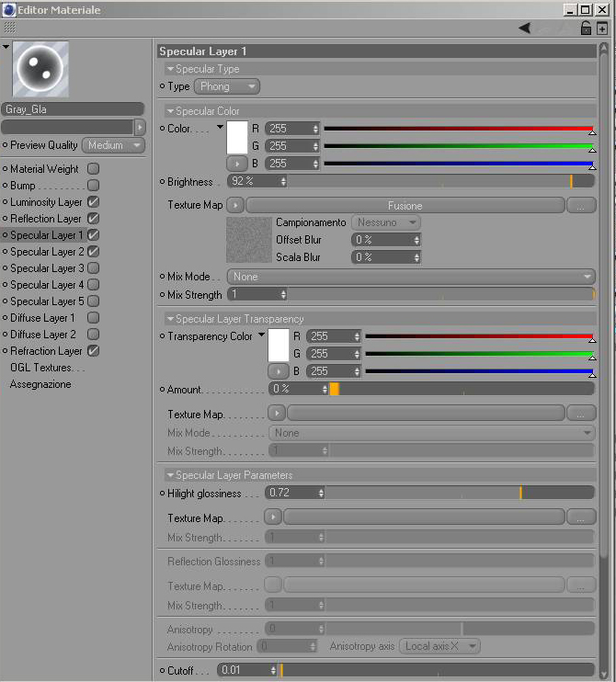616x682 pixels.
Task: Select Refraction Layer in the channel list
Action: (x=46, y=350)
